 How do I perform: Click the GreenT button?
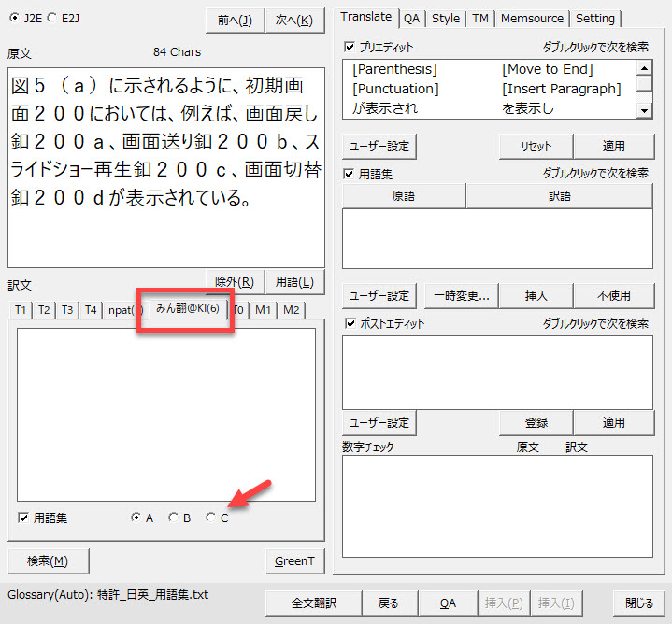tap(294, 561)
